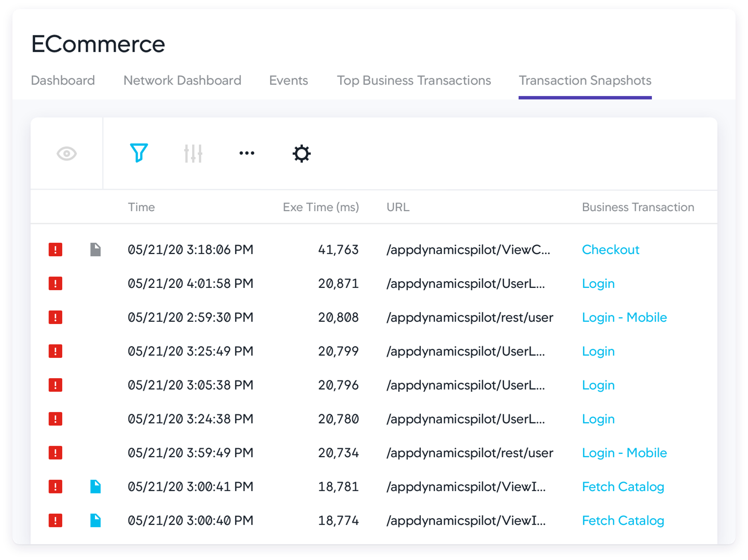Select the time 05/21/20 3:18:06 PM

190,250
